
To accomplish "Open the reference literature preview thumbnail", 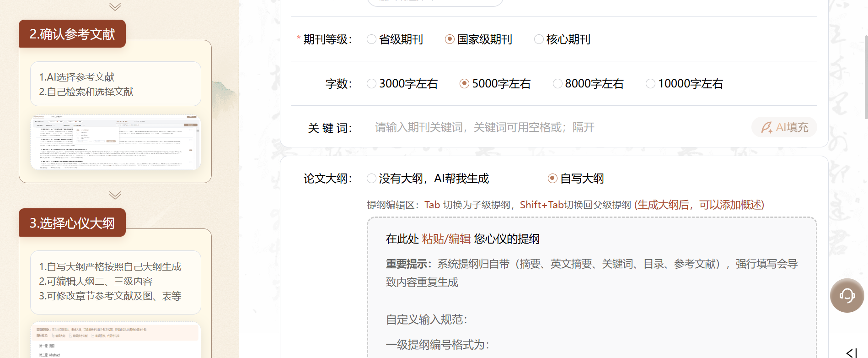I will (x=116, y=142).
